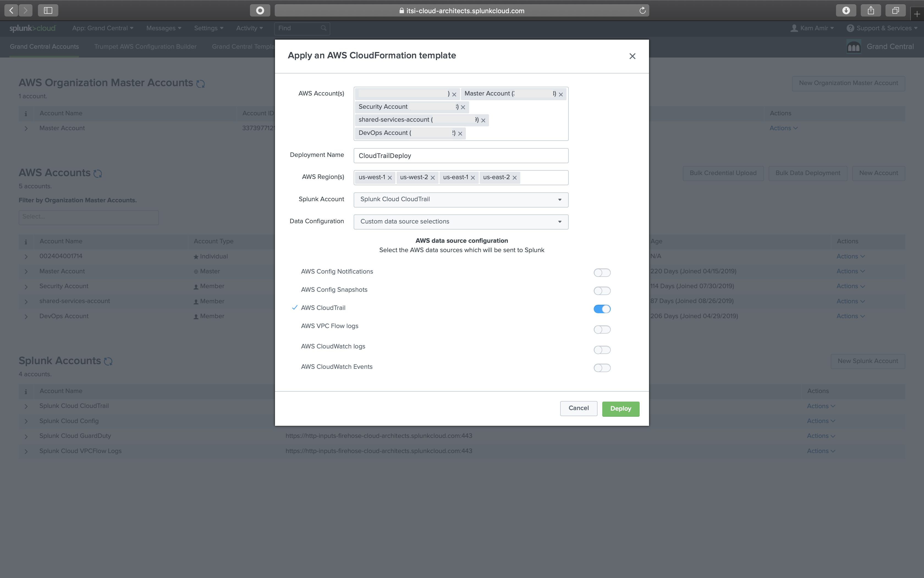Refresh the AWS Accounts list icon
The height and width of the screenshot is (578, 924).
click(x=98, y=173)
